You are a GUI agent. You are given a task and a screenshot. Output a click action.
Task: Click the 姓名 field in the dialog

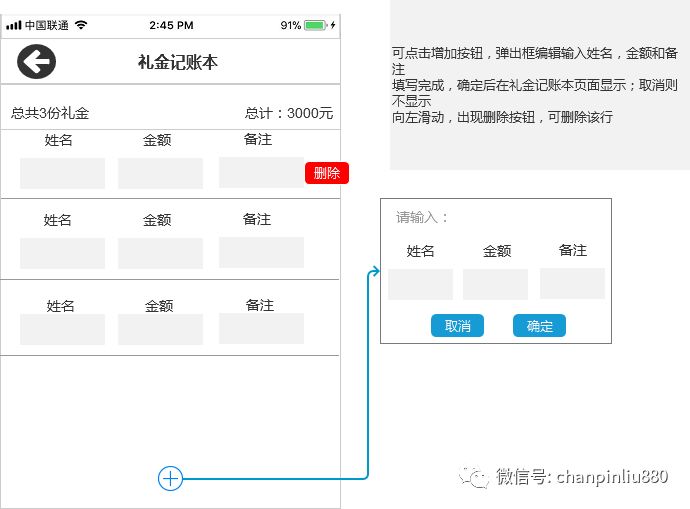(420, 284)
